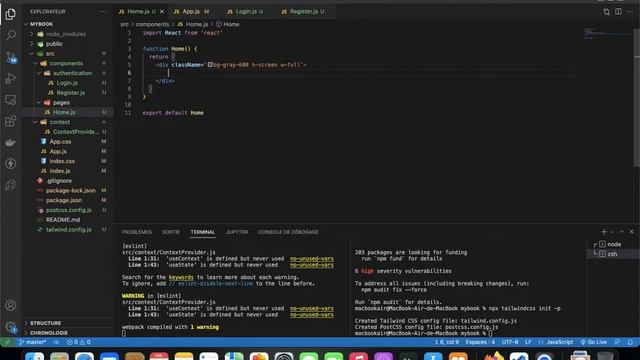
Task: Switch to the Login.js editor tab
Action: (x=245, y=11)
